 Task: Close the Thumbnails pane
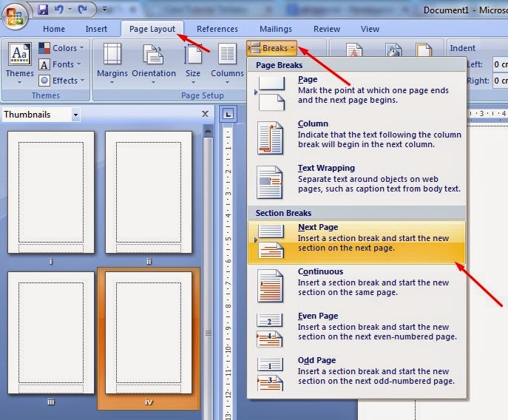(x=205, y=114)
